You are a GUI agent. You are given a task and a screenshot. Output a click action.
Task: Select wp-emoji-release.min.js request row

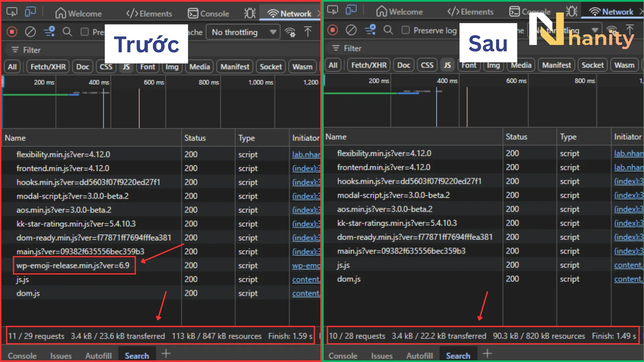tap(161, 265)
